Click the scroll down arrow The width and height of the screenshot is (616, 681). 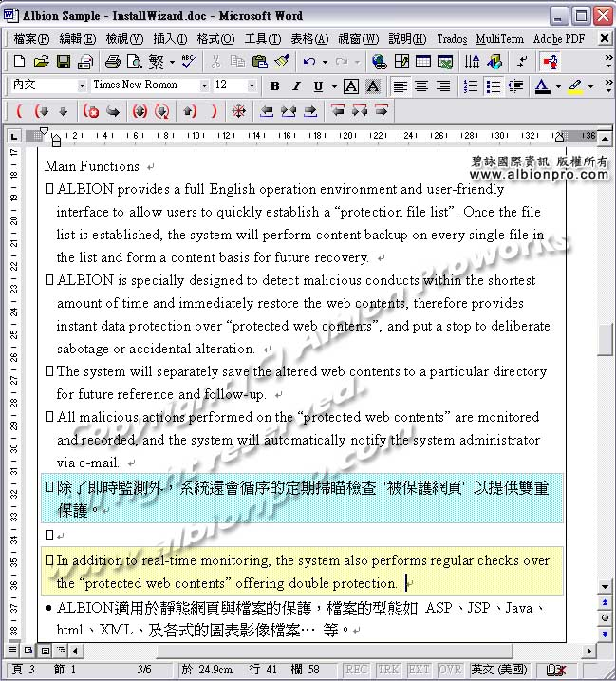[605, 586]
